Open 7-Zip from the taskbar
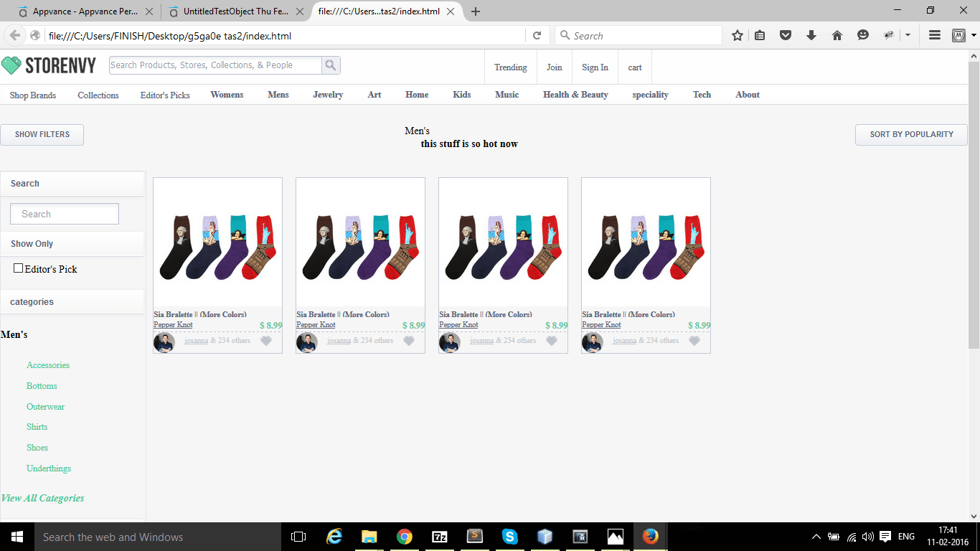Screen dimensions: 980x551 click(x=440, y=537)
